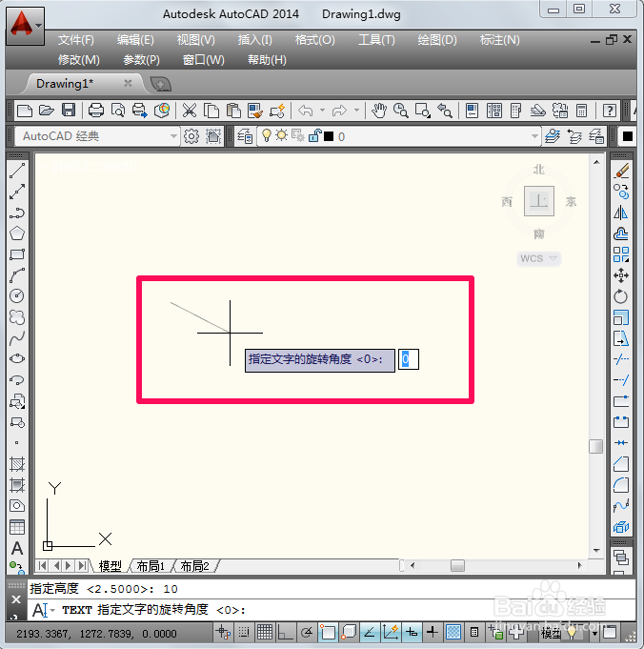This screenshot has height=649, width=644.
Task: Choose the Polygon tool
Action: (17, 233)
